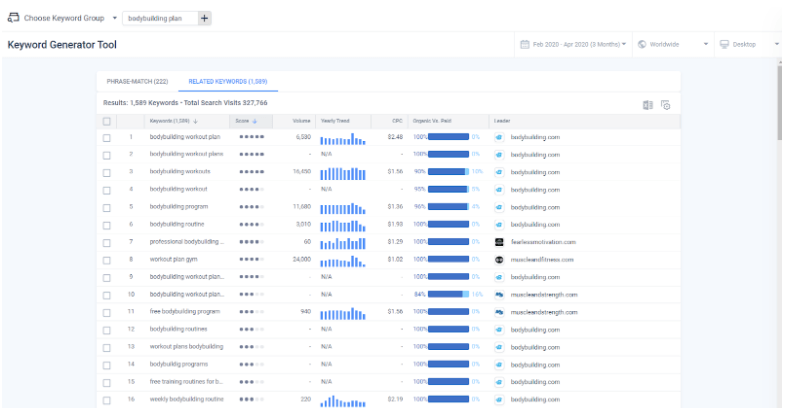Expand the Worldwide country dropdown
The width and height of the screenshot is (789, 411).
(673, 44)
